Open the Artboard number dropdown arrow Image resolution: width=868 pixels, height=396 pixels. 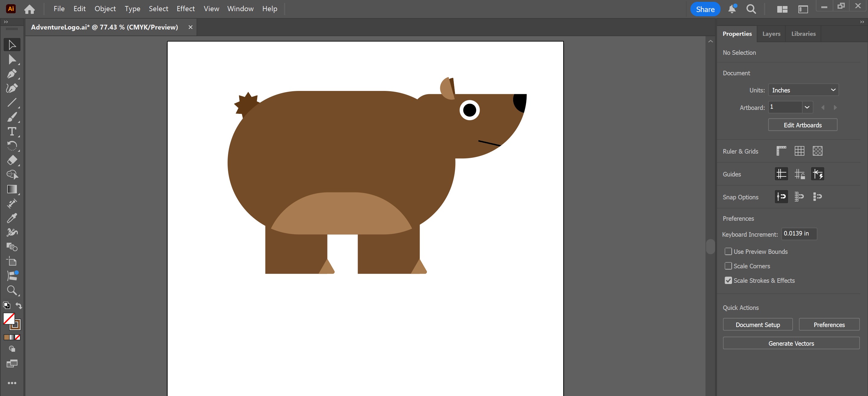click(x=807, y=107)
